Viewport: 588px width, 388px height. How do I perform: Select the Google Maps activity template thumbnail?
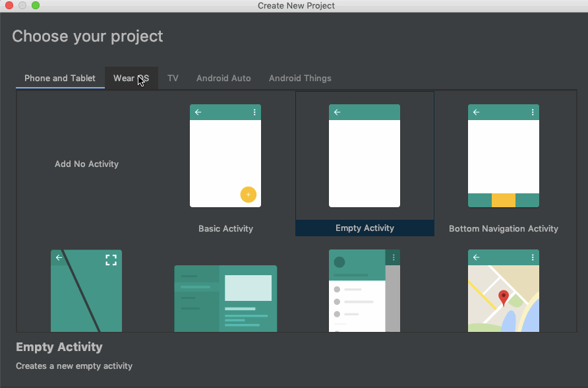[x=504, y=291]
